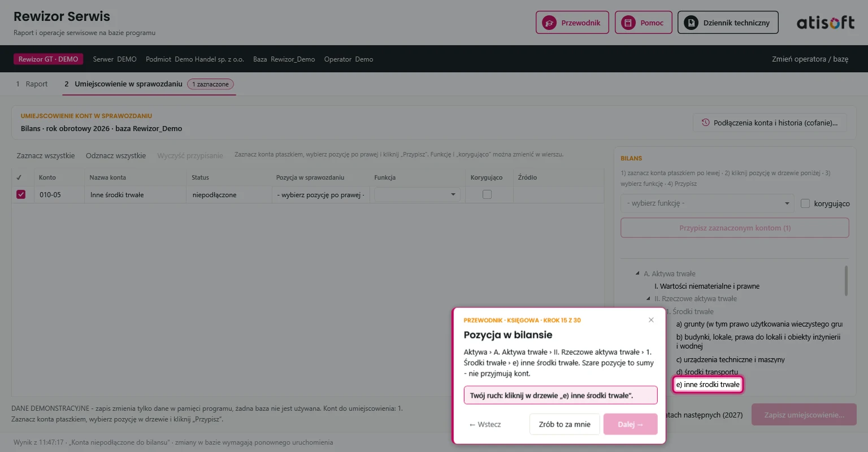Select 'a) grunty' tree item

tap(759, 324)
